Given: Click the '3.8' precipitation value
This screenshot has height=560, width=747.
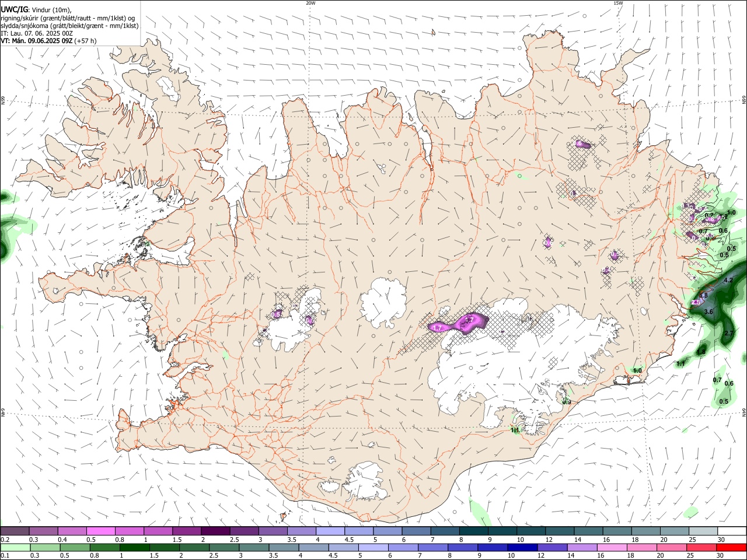Looking at the screenshot, I should point(703,296).
